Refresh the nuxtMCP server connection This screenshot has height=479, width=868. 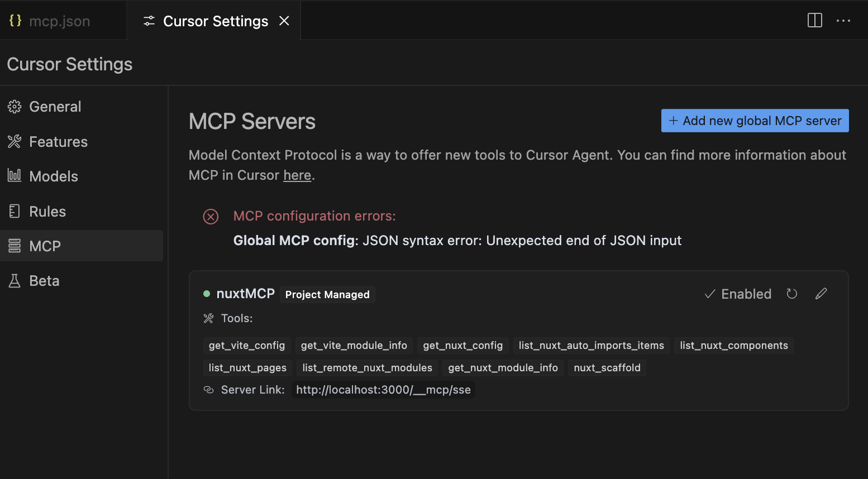[791, 293]
